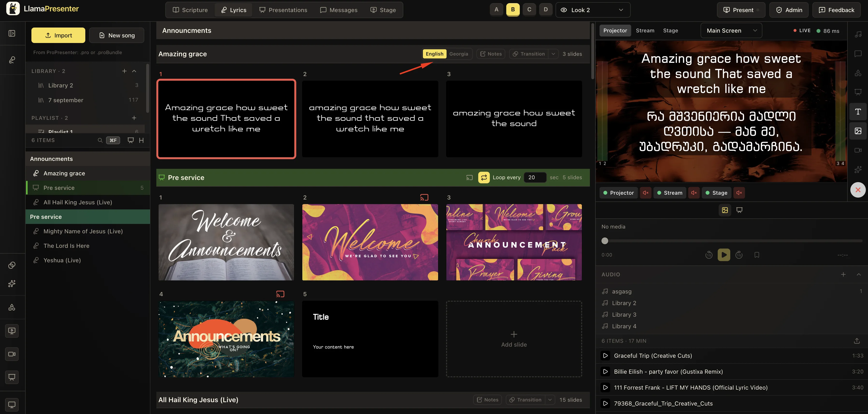
Task: Collapse the AUDIO section chevron
Action: pyautogui.click(x=859, y=275)
